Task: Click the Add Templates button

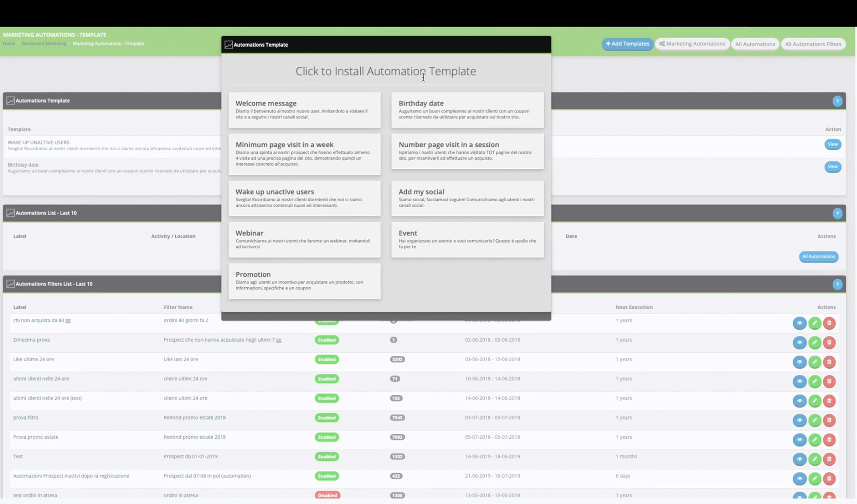Action: 627,44
